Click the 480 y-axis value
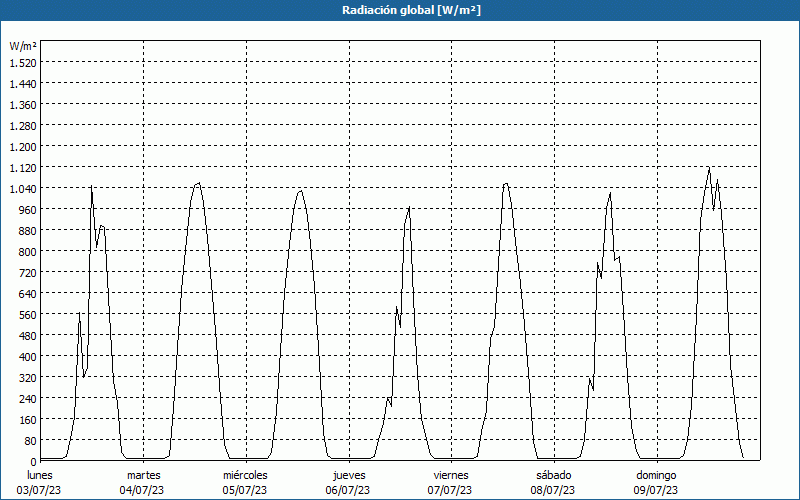 pyautogui.click(x=28, y=335)
